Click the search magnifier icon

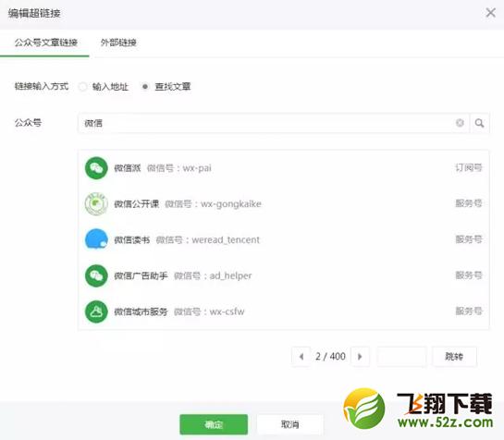point(480,123)
